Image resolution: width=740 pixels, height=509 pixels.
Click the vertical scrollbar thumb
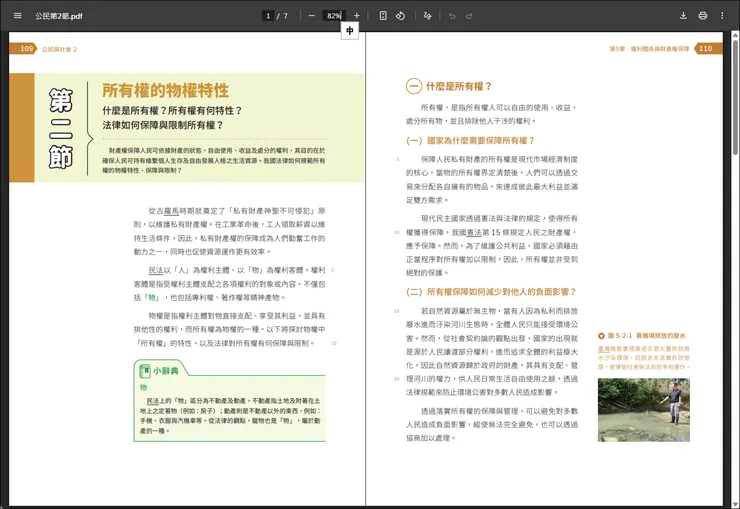735,97
